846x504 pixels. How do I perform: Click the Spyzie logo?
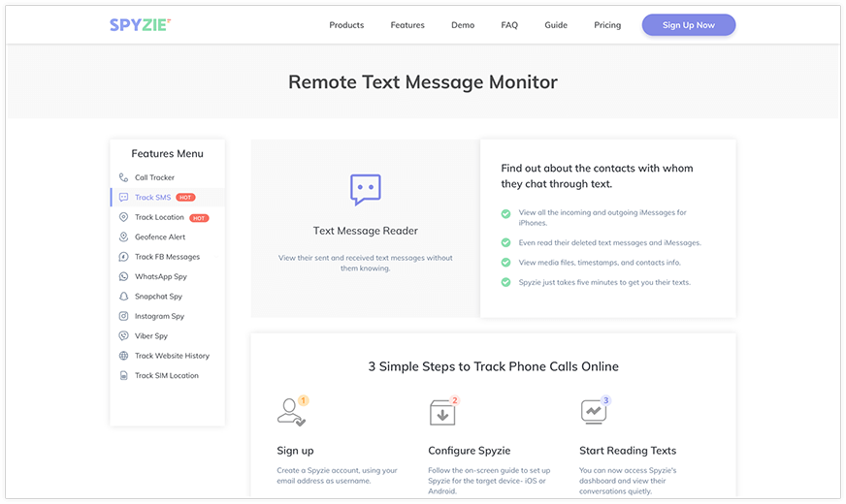point(141,25)
